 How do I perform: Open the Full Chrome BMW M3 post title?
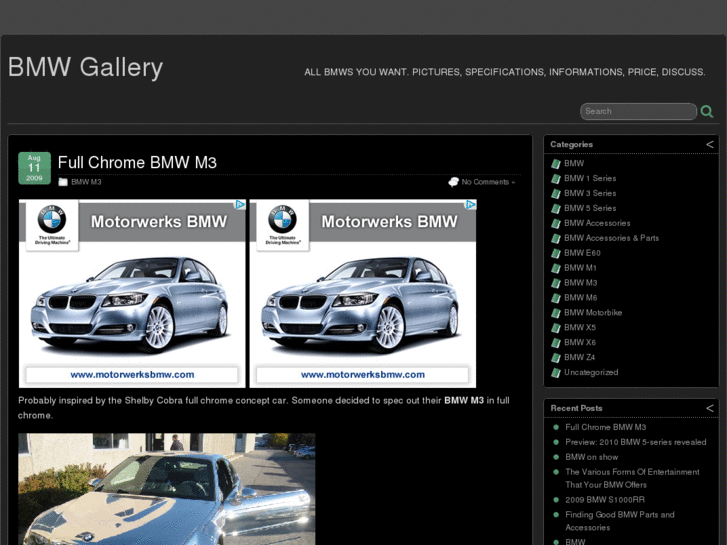point(137,162)
